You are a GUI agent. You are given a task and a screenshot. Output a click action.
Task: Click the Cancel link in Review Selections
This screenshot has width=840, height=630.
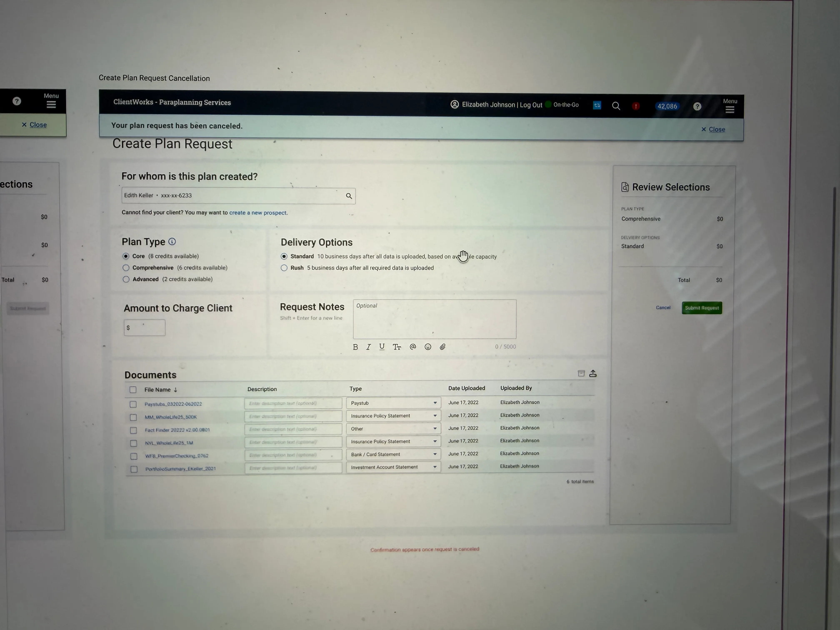pos(663,307)
